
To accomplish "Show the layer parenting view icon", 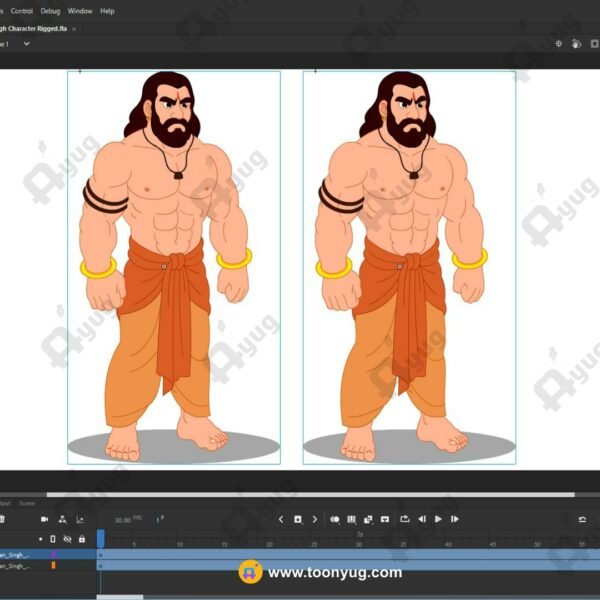I will (62, 519).
